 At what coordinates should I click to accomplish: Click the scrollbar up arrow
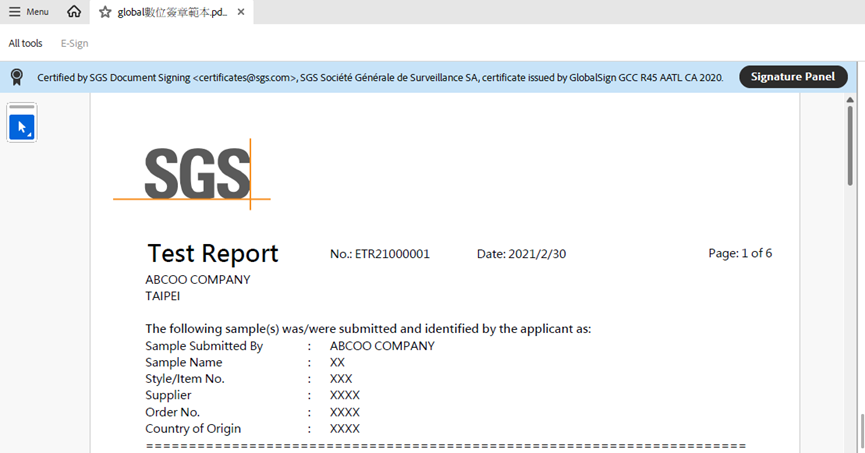(851, 100)
